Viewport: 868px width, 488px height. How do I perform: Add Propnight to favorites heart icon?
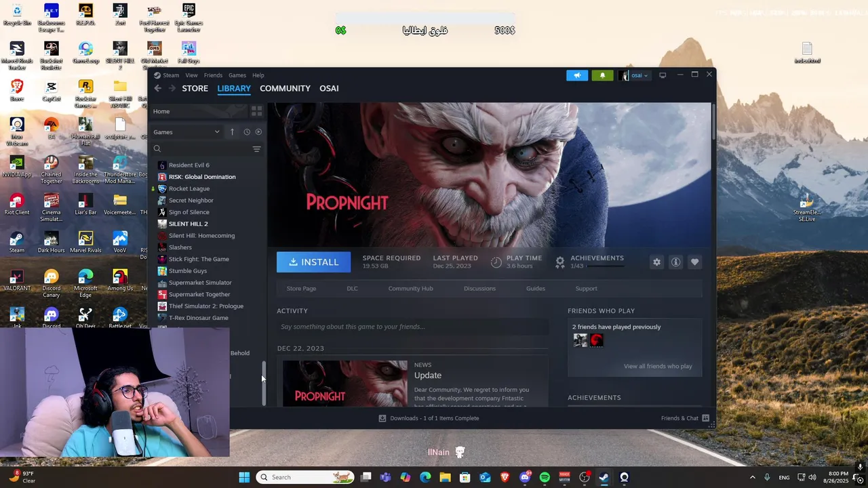tap(694, 262)
